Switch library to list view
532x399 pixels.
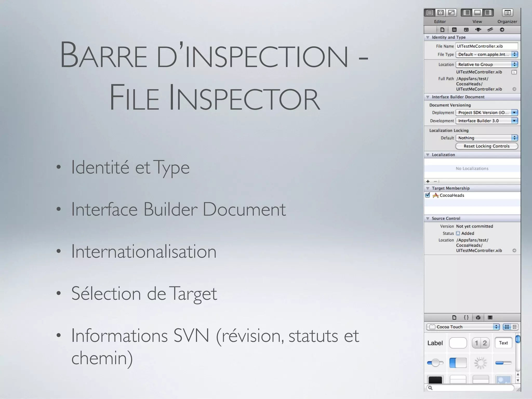[515, 327]
